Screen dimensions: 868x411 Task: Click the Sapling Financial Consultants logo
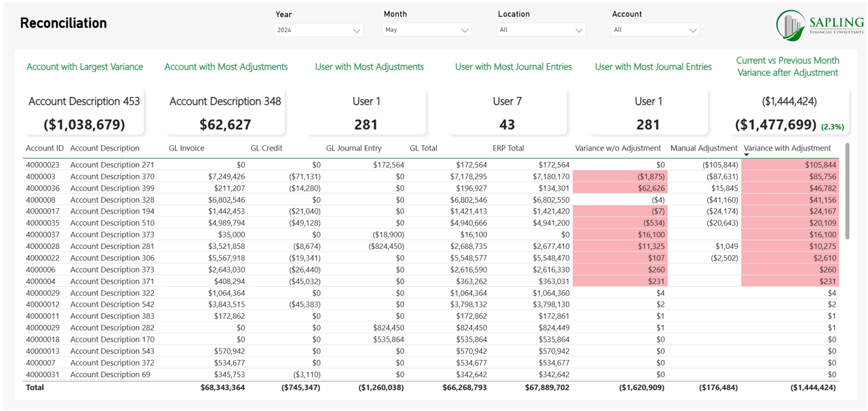pos(819,26)
